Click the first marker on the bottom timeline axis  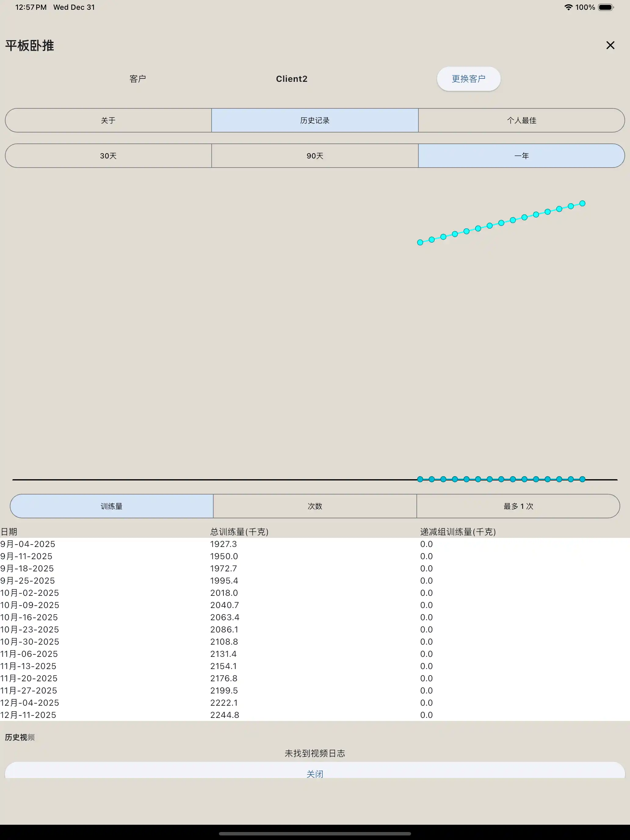pos(420,479)
